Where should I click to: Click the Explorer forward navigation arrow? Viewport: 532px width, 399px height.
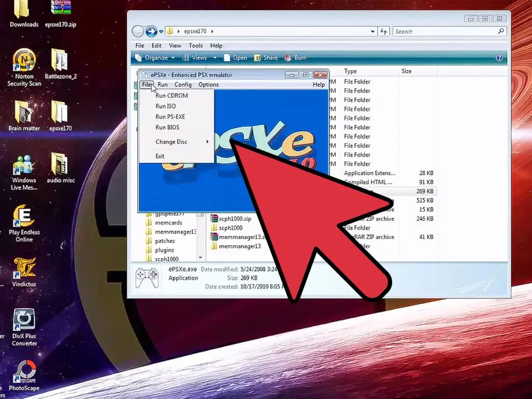(x=151, y=31)
